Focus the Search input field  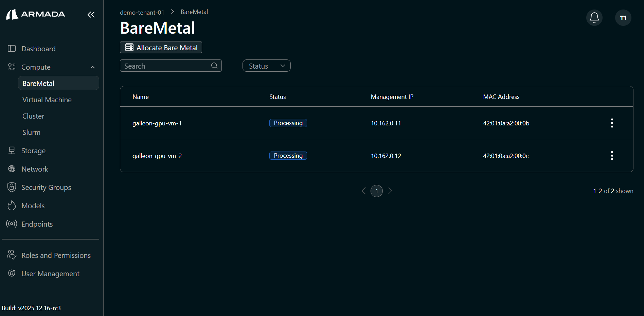(166, 66)
